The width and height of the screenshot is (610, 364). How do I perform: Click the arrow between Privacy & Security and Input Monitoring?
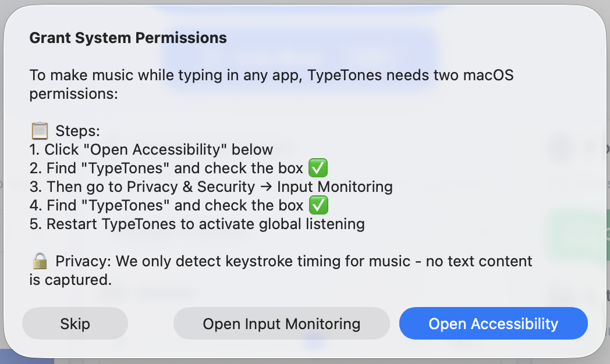(266, 187)
